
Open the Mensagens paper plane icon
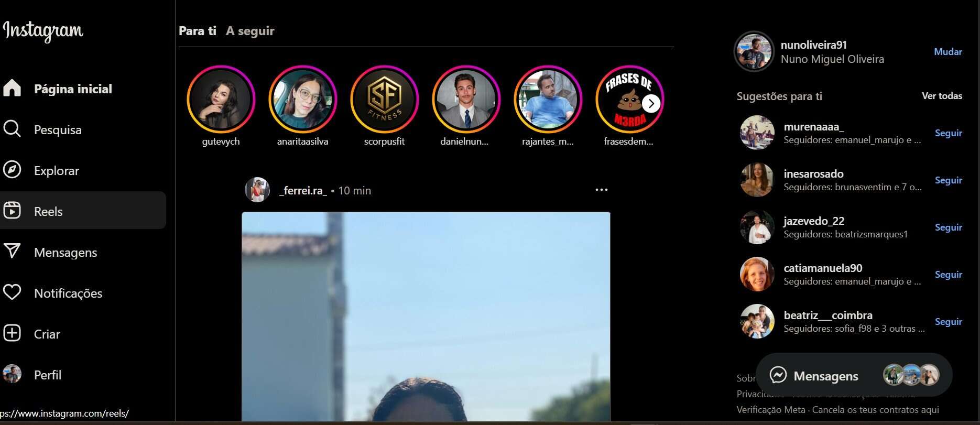click(x=12, y=252)
